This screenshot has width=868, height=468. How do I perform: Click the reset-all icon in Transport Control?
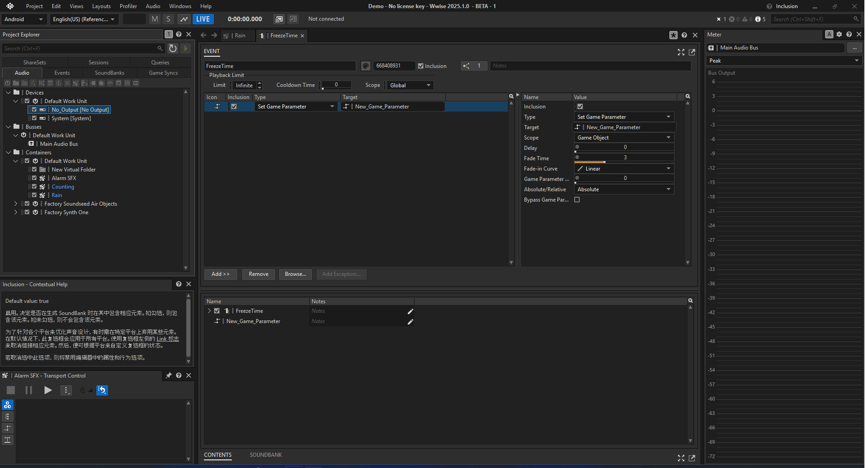[102, 390]
